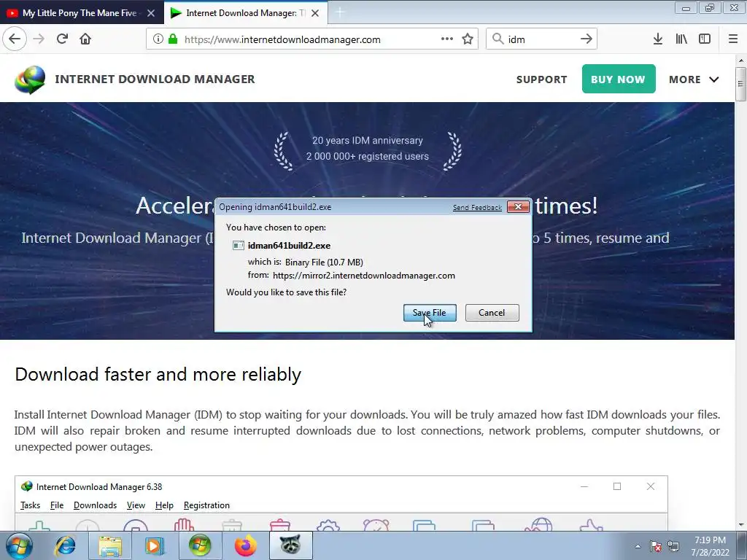Open the Send Feedback link
Screen dimensions: 747x560
pyautogui.click(x=477, y=208)
